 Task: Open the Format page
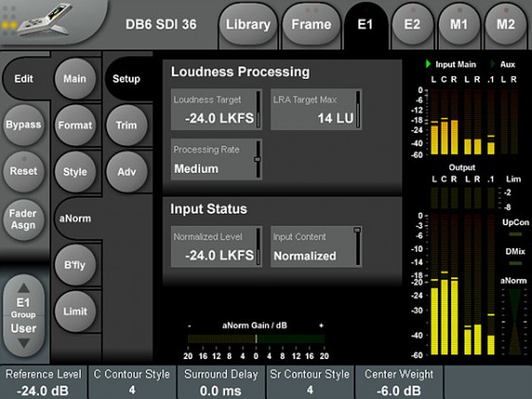[x=75, y=124]
